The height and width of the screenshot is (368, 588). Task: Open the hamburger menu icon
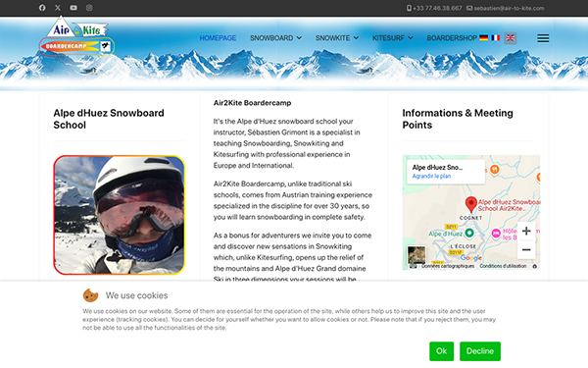(x=543, y=38)
